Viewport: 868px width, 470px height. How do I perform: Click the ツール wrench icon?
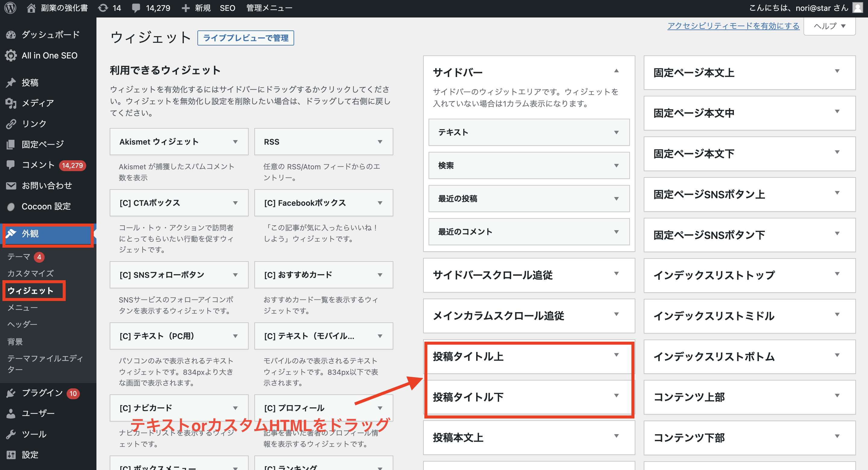(11, 434)
